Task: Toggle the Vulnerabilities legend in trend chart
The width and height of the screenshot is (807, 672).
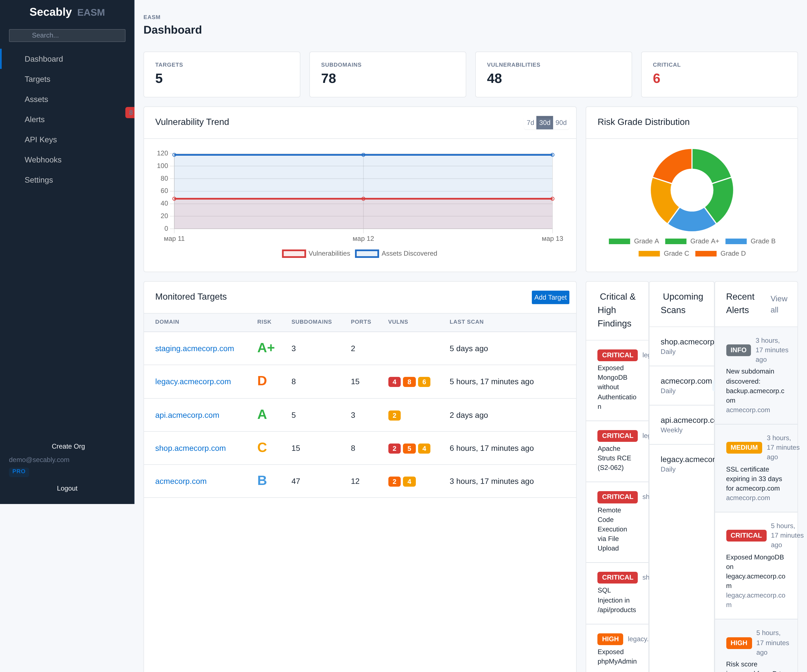Action: click(316, 253)
